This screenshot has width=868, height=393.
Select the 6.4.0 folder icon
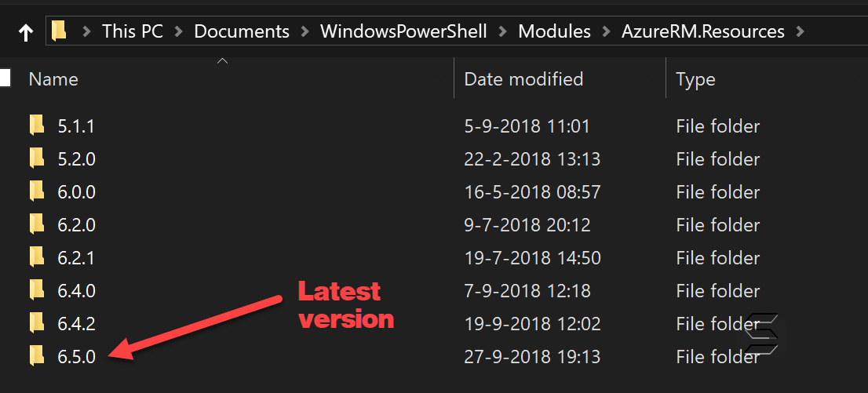[37, 290]
